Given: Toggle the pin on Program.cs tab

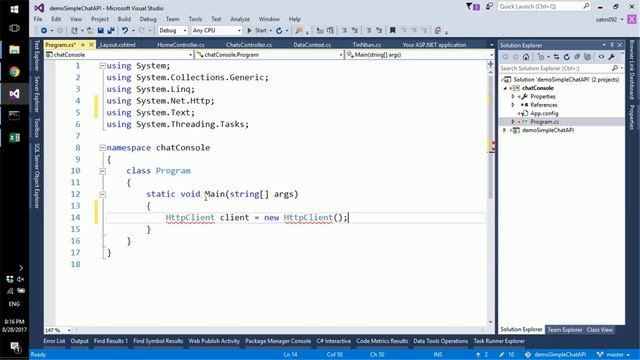Looking at the screenshot, I should click(x=82, y=44).
